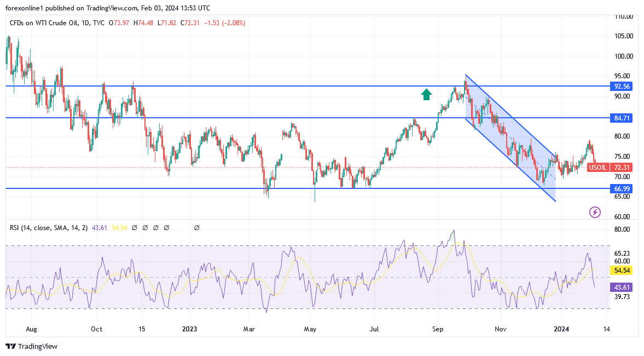
Task: Click the open value O73.97
Action: coord(119,23)
